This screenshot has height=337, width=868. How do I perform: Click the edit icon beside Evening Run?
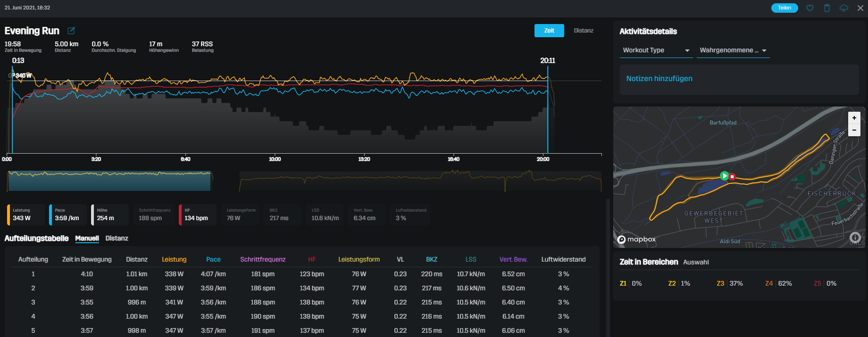[x=71, y=31]
